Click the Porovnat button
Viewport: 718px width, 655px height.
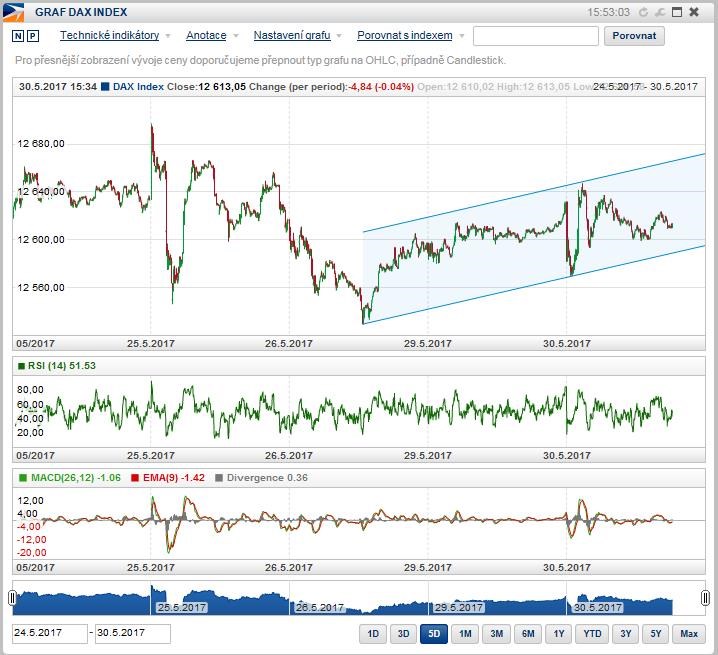(x=634, y=36)
